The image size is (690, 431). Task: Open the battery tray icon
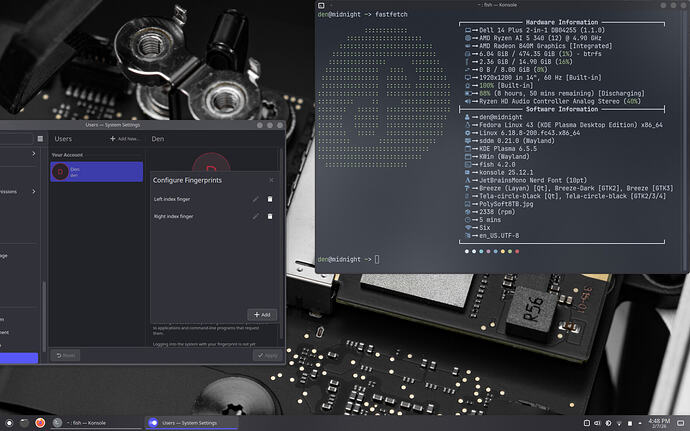(x=630, y=423)
